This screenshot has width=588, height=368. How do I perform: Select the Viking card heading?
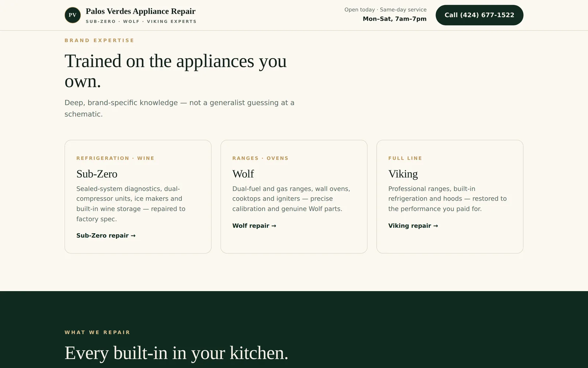tap(403, 174)
